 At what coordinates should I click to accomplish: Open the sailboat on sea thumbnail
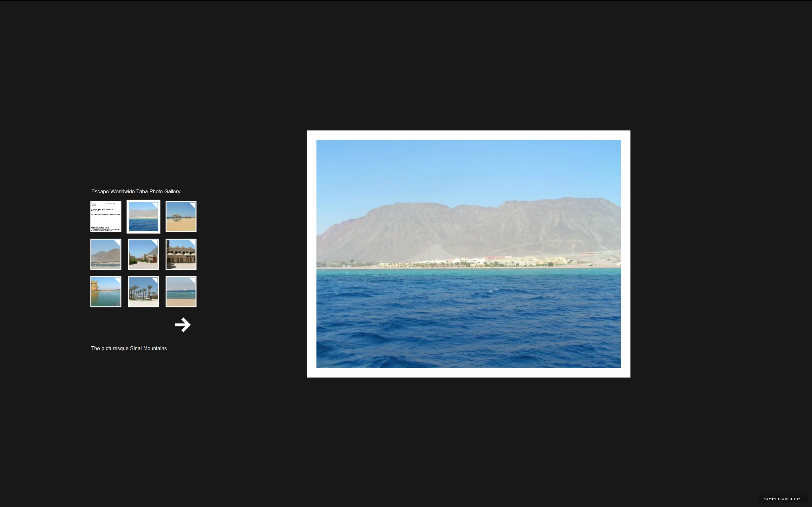coord(181,292)
